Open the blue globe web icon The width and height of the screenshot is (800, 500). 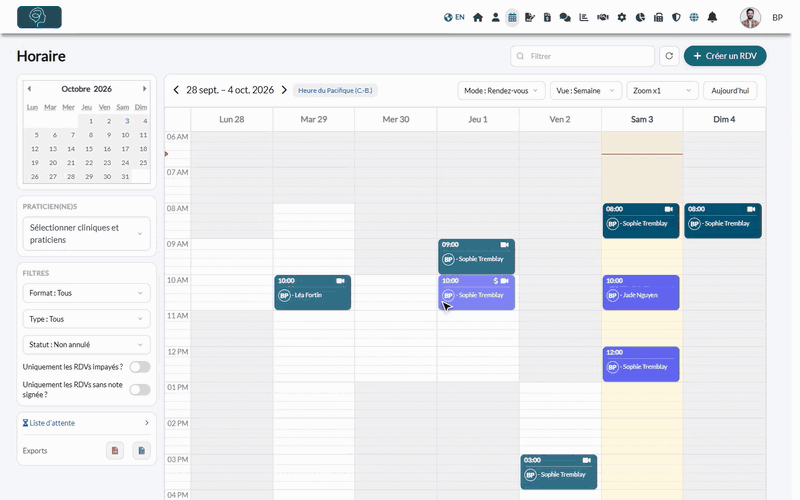click(x=694, y=17)
